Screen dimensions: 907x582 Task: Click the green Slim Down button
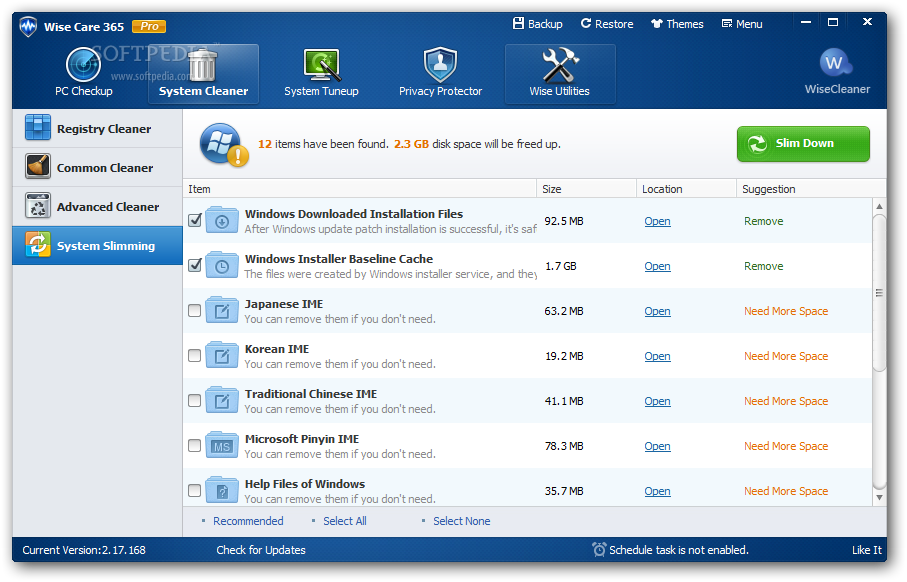(x=803, y=143)
